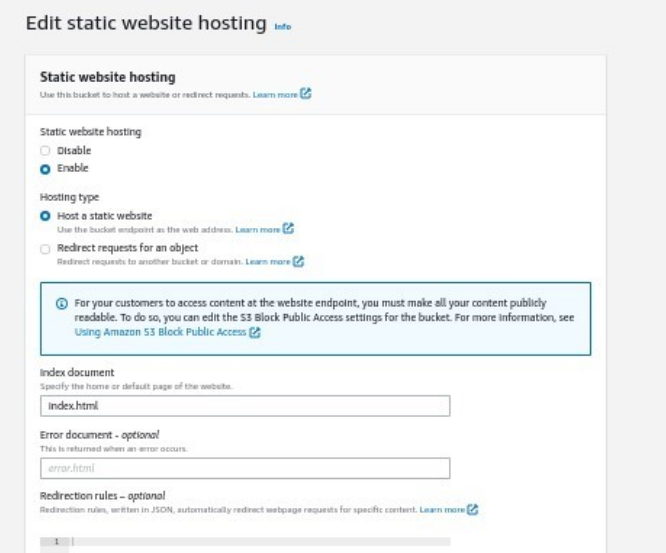
Task: Open Learn more link in header description
Action: click(x=275, y=94)
